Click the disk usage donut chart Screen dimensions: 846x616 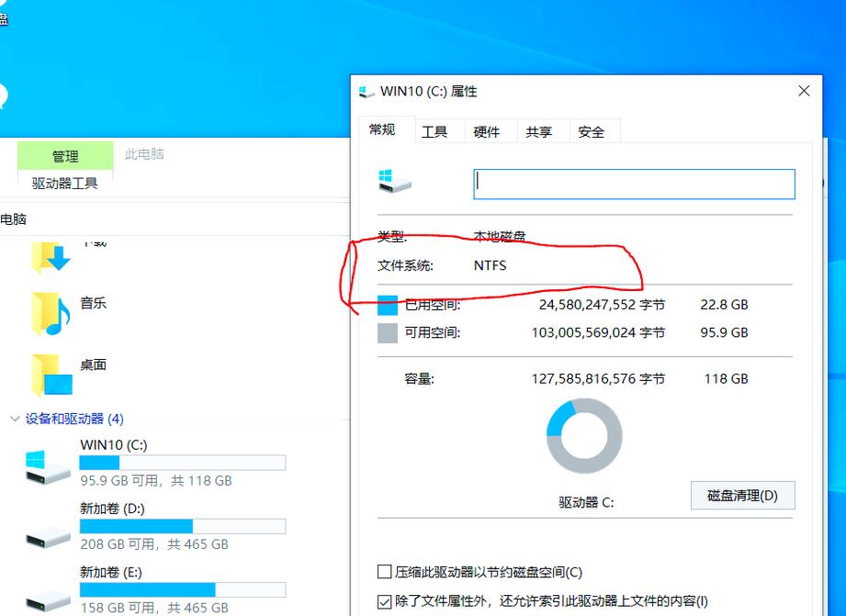pyautogui.click(x=584, y=436)
